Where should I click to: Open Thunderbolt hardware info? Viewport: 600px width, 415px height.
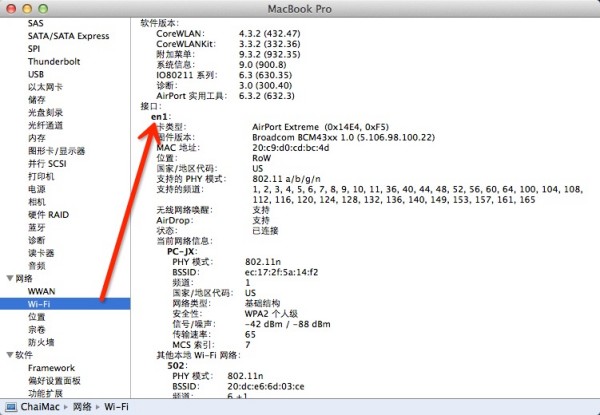[54, 62]
